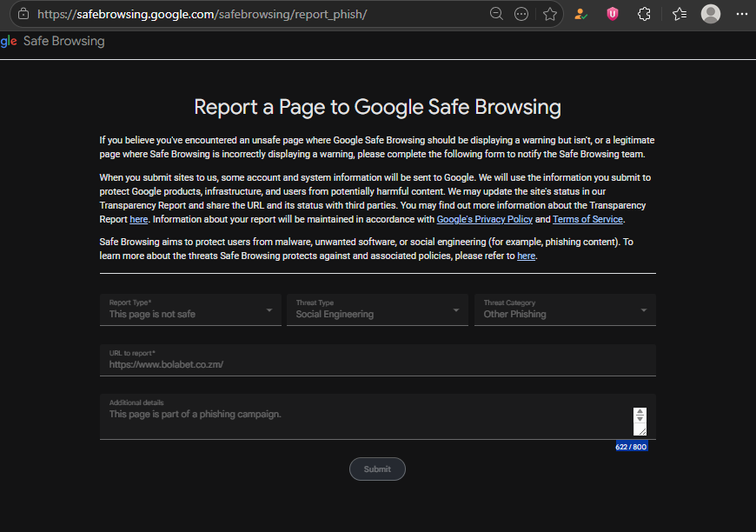Open the Terms of Service link

[x=587, y=219]
